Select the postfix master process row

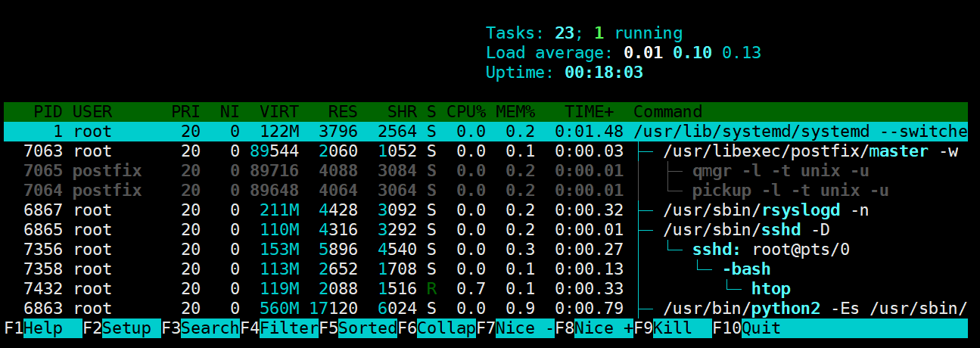tap(486, 151)
